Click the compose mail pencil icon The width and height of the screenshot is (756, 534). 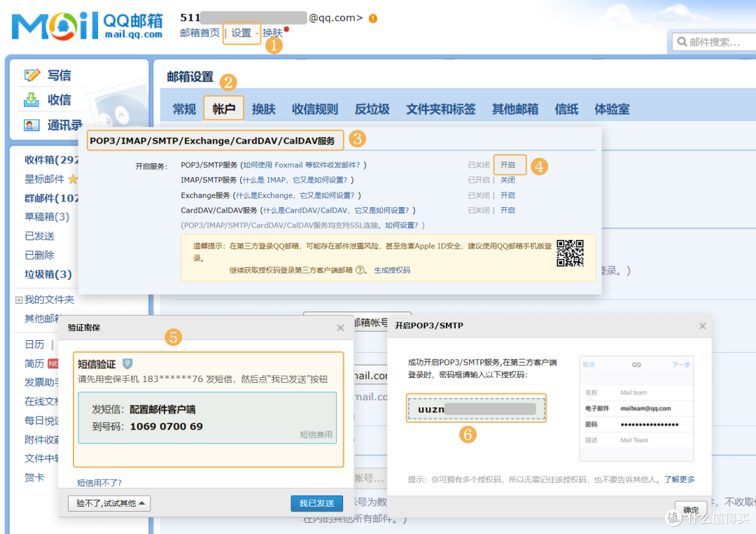(x=32, y=75)
